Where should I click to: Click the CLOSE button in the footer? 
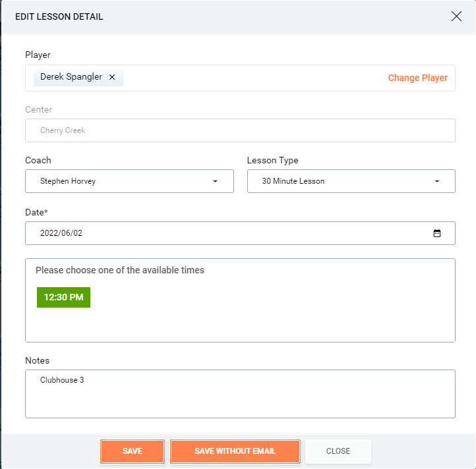click(x=338, y=451)
